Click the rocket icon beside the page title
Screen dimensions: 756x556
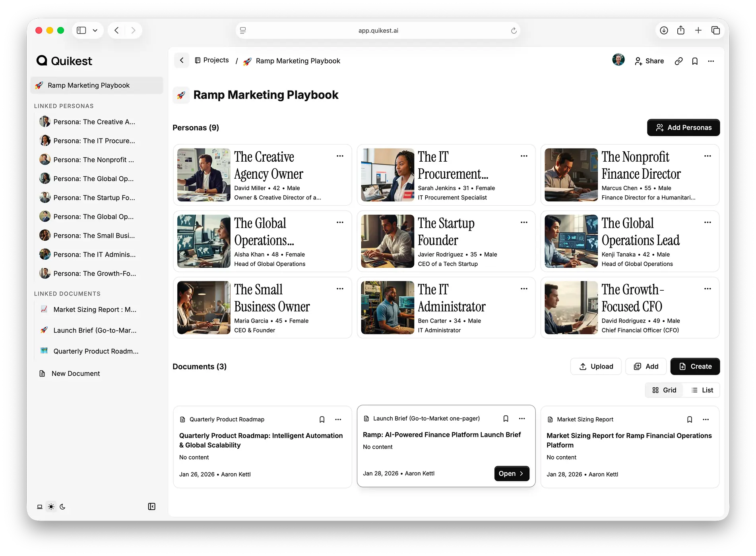(181, 95)
